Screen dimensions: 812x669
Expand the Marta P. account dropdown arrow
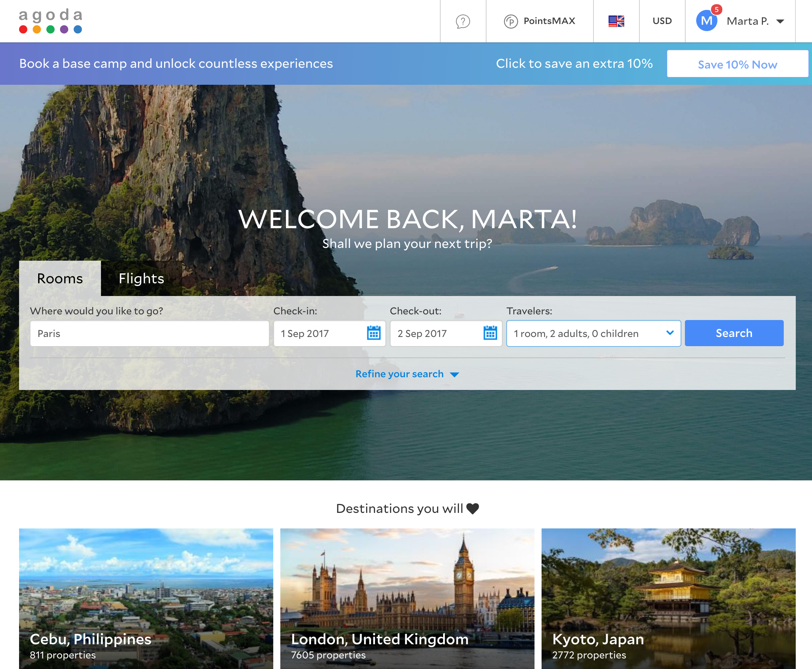781,22
